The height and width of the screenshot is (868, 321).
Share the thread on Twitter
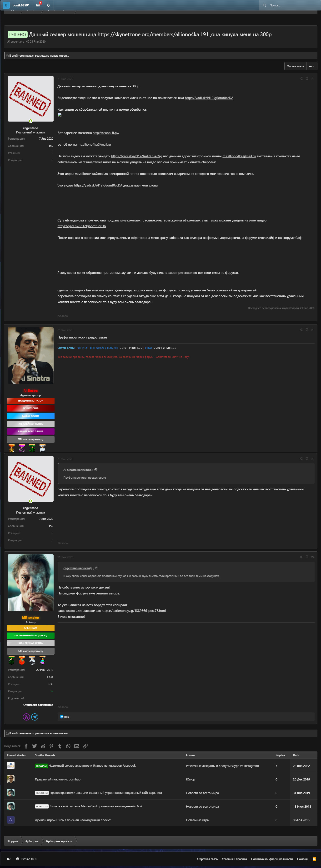pyautogui.click(x=34, y=746)
